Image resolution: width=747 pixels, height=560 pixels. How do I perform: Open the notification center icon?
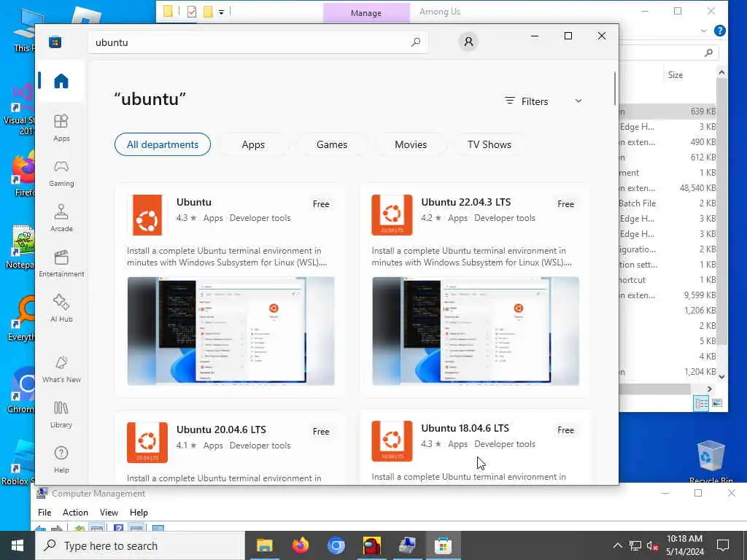723,545
